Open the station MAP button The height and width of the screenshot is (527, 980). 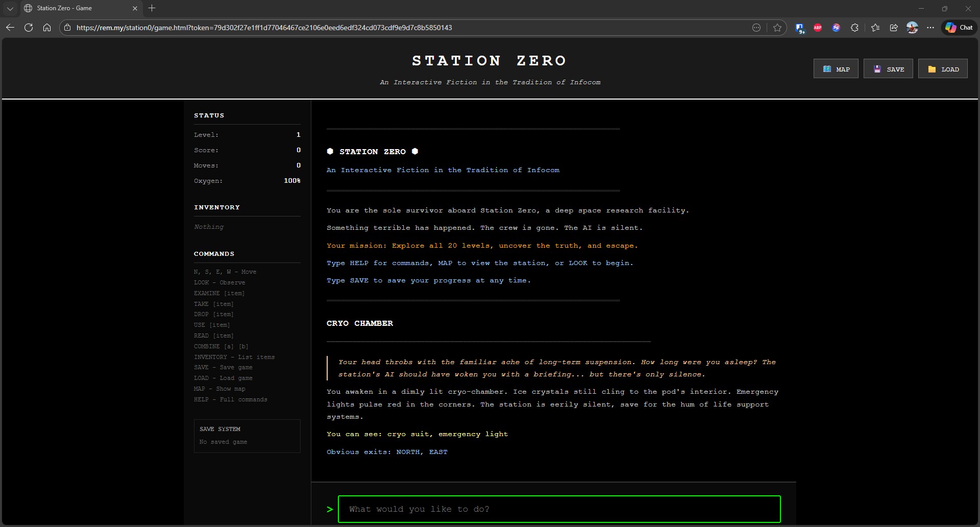pos(836,69)
